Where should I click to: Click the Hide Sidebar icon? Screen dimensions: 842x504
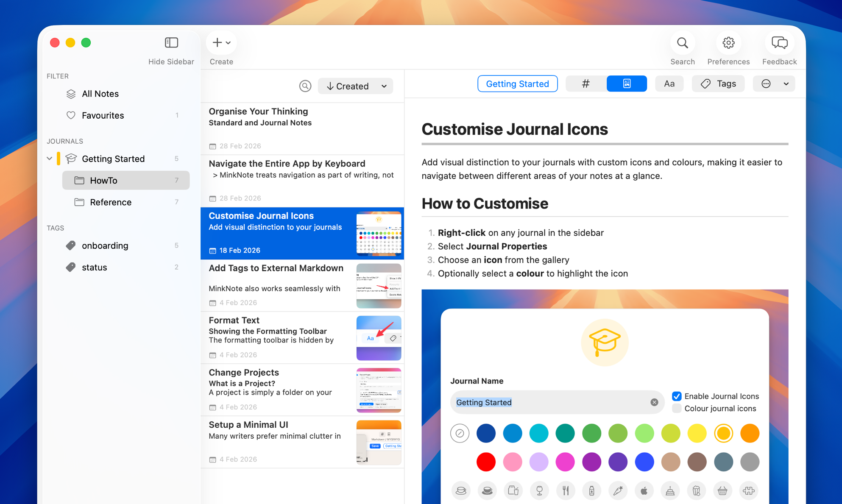[x=171, y=42]
